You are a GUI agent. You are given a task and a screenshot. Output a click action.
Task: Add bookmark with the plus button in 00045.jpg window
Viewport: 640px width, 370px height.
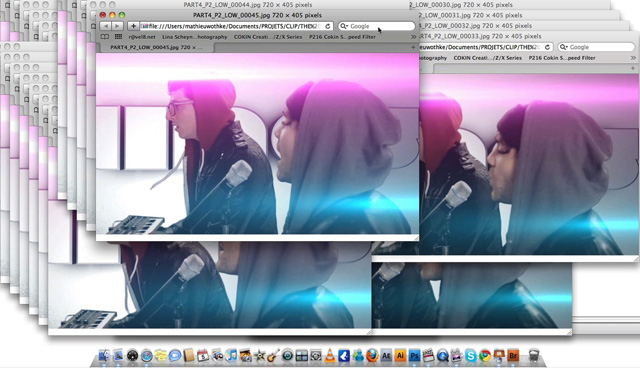point(133,26)
